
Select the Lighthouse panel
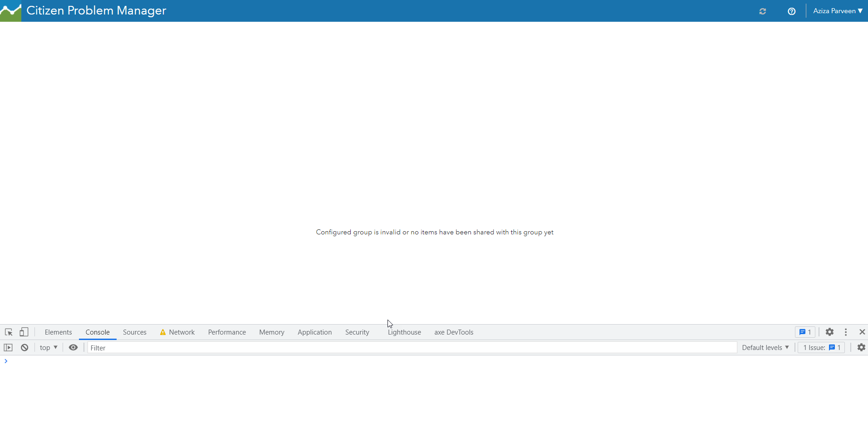[404, 332]
